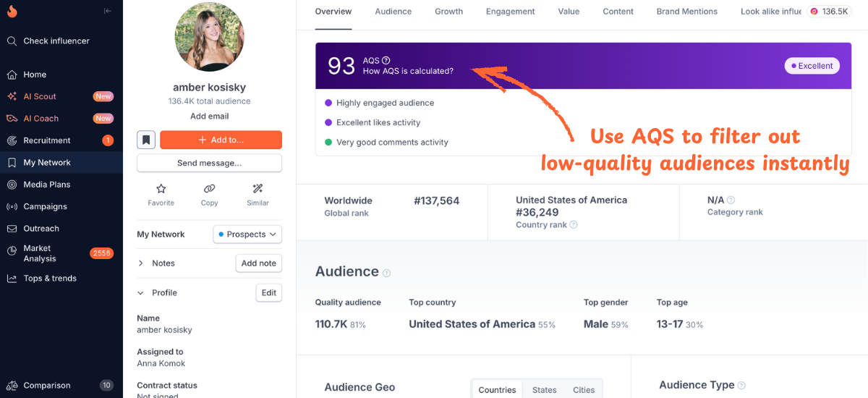Viewport: 868px width, 398px height.
Task: Open the Prospects network dropdown
Action: 247,234
